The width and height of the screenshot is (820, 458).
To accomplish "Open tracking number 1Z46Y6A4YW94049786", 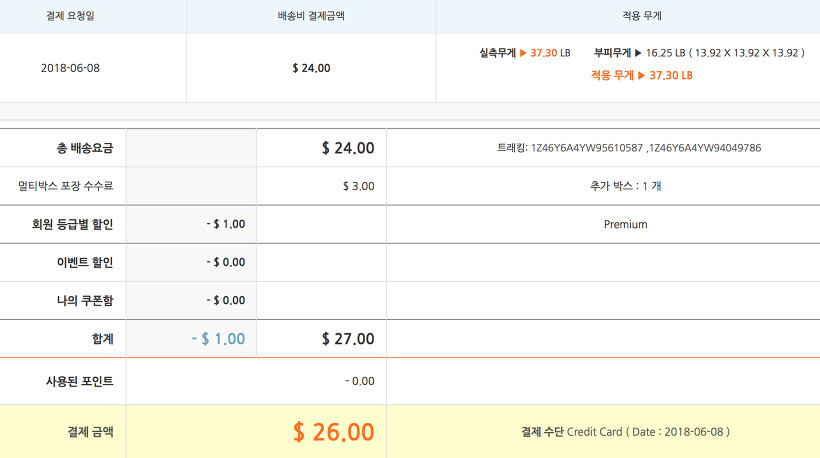I will pos(705,148).
